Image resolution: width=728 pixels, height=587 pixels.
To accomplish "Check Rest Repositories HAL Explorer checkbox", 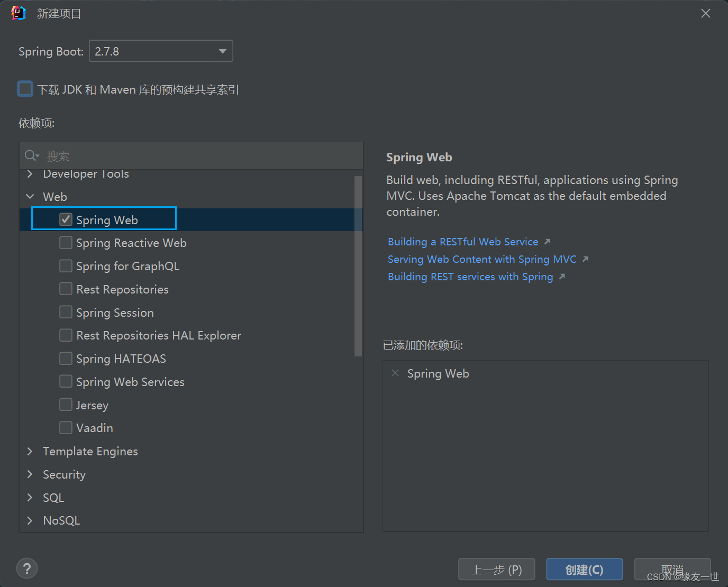I will click(66, 335).
